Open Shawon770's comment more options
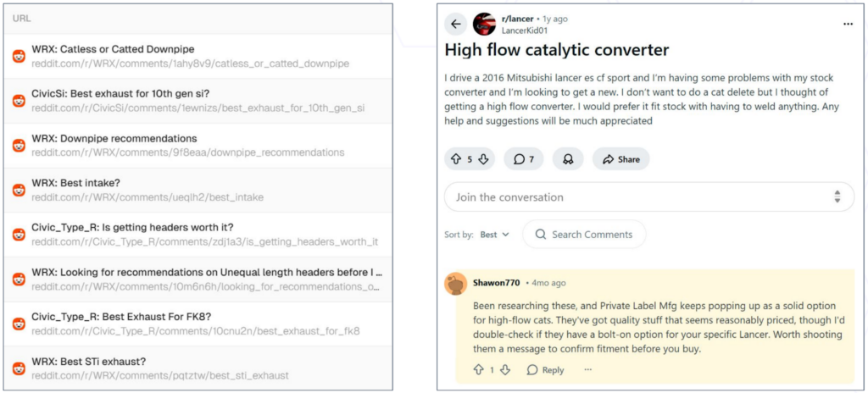Screen dimensions: 868x393 [x=587, y=370]
